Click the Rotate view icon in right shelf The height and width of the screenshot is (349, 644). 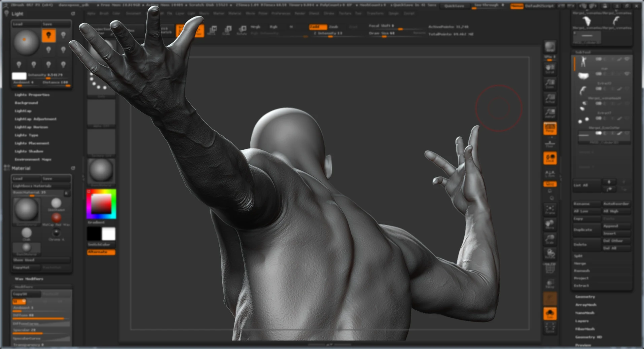(550, 254)
